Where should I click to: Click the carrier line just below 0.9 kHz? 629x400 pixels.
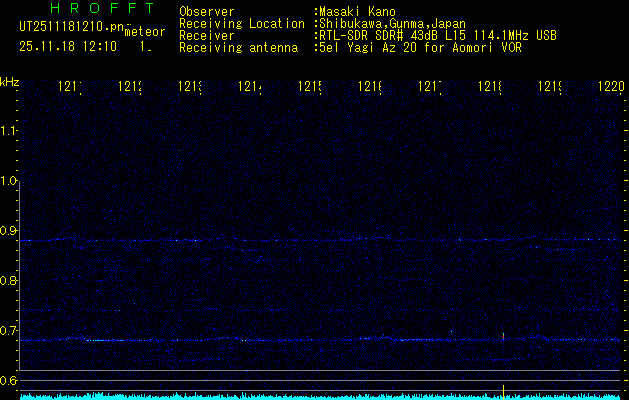tap(300, 241)
